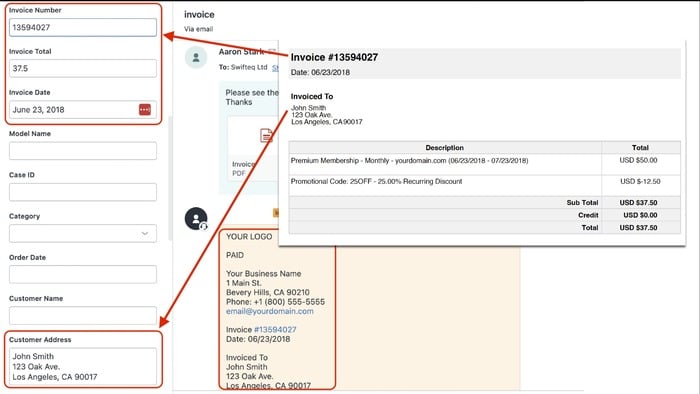Click 'Bevery Hills, CA 90210' line
The width and height of the screenshot is (700, 394).
(x=268, y=292)
